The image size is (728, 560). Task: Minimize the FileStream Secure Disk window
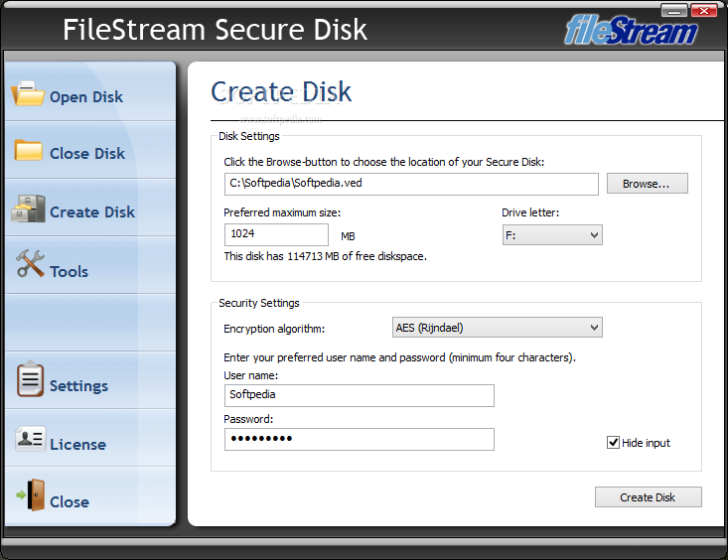674,10
